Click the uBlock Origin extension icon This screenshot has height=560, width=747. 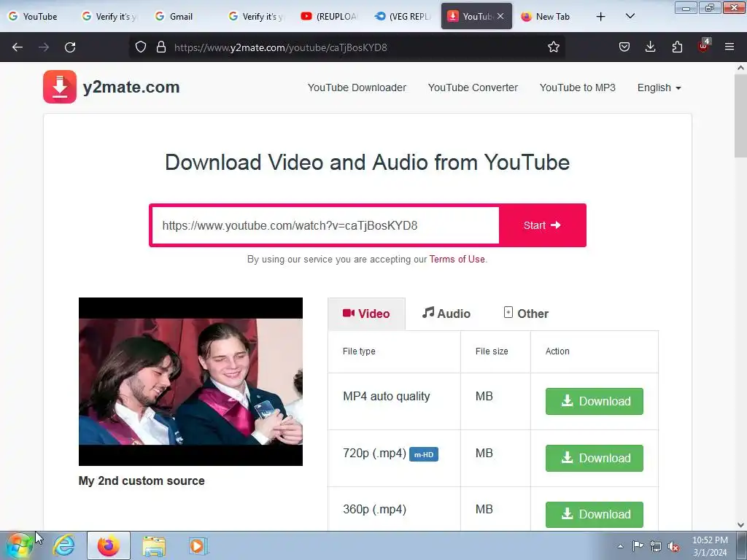click(x=703, y=46)
